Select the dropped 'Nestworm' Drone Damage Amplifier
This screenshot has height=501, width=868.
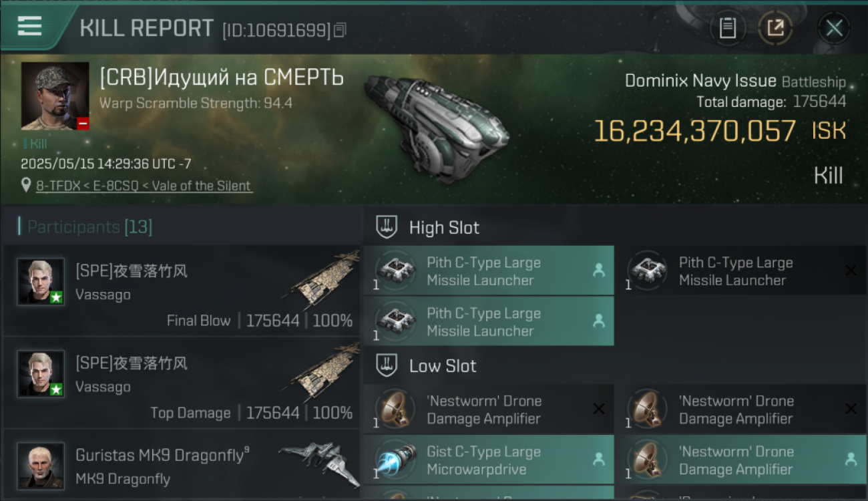click(740, 460)
